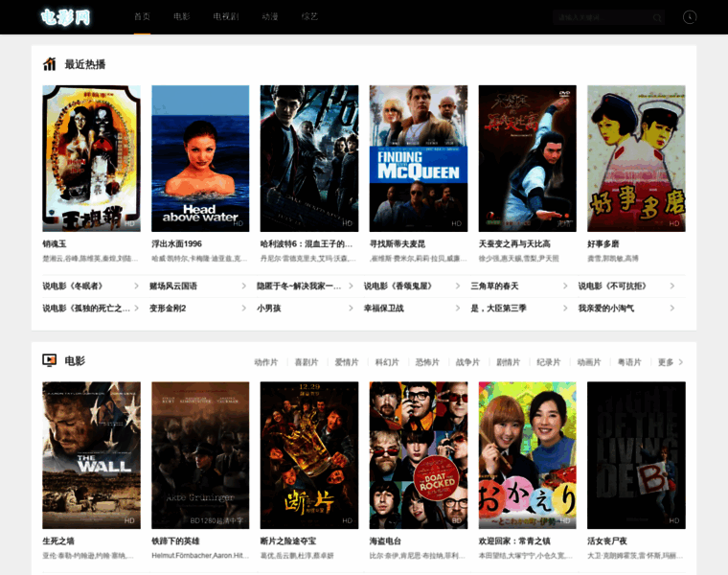This screenshot has height=575, width=728.
Task: Open the 动漫 navigation tab
Action: point(270,16)
